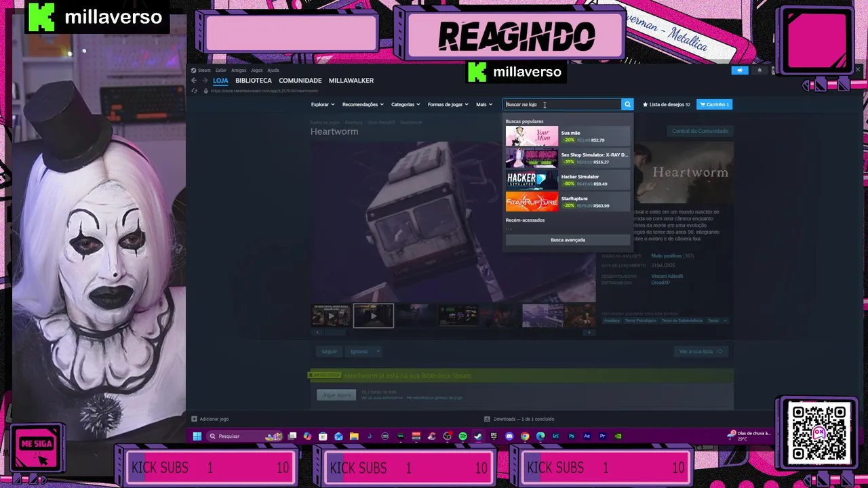Open Steam notifications bell
The height and width of the screenshot is (488, 868).
pos(759,70)
